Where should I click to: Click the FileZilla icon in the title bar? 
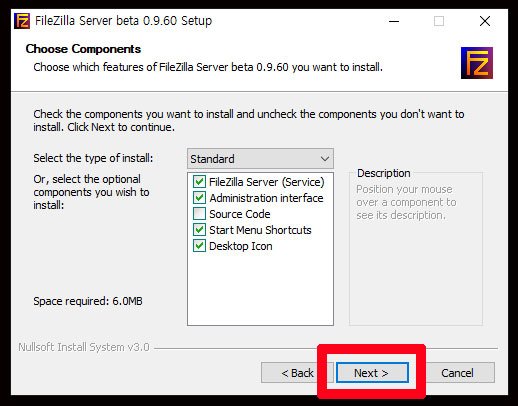click(x=22, y=21)
